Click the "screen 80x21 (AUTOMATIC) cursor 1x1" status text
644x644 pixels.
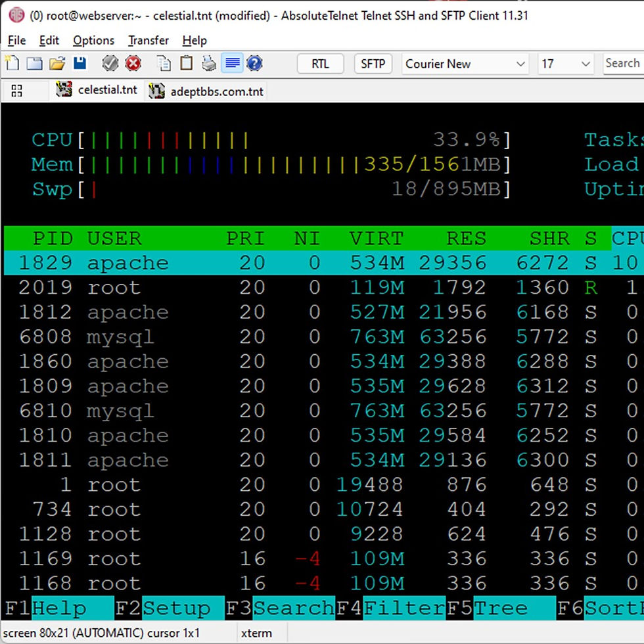(101, 633)
